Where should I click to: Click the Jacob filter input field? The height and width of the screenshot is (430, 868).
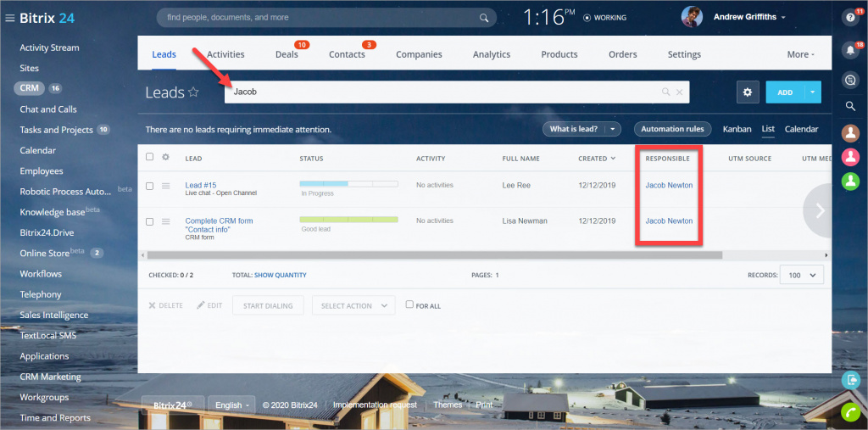tap(457, 92)
